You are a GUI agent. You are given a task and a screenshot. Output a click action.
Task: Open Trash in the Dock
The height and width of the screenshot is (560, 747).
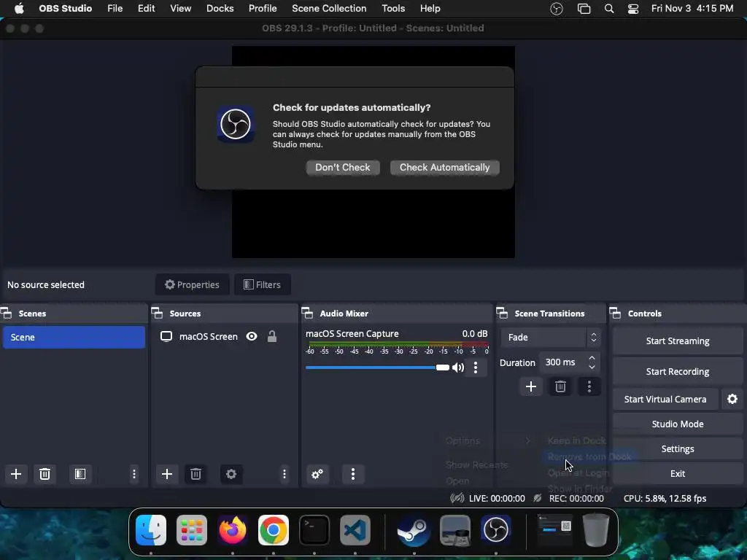point(596,530)
